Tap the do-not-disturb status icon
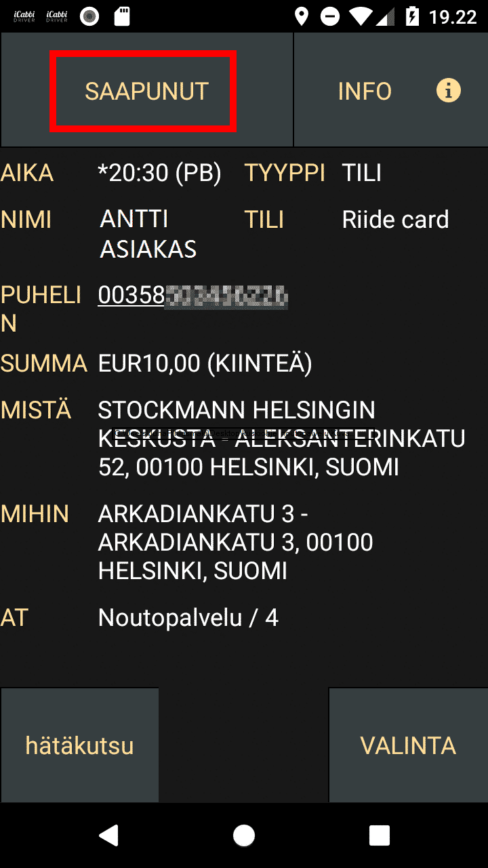Viewport: 488px width, 868px height. tap(330, 16)
